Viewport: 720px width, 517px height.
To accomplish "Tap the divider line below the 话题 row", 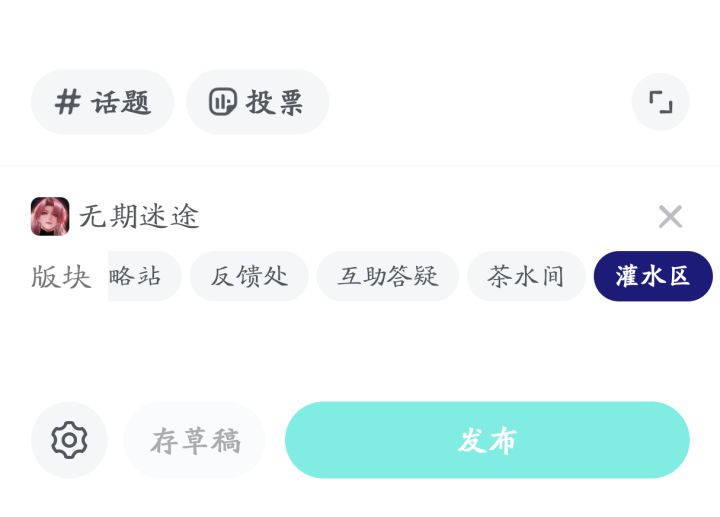I will click(x=360, y=166).
